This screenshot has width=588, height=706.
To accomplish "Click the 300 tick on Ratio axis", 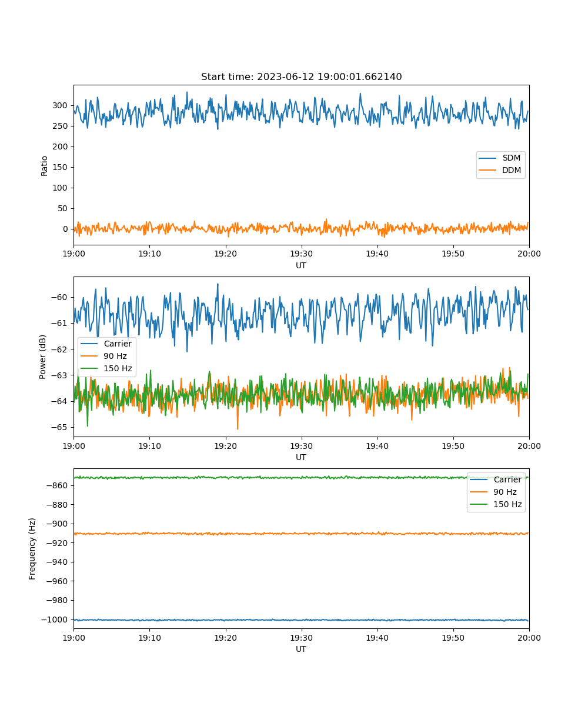I will point(62,105).
